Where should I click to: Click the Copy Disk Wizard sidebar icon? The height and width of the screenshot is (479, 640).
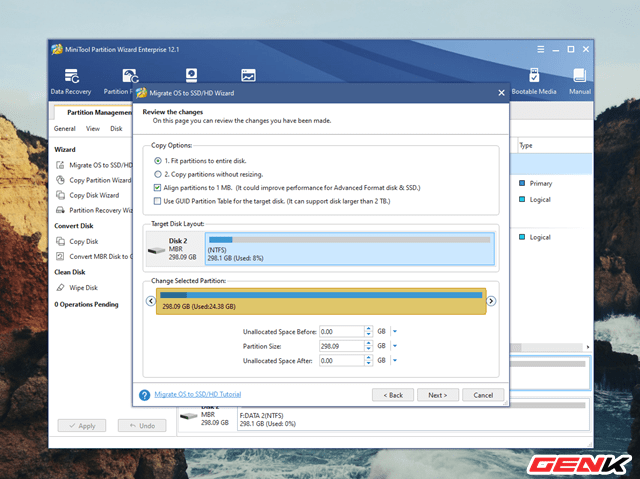point(60,195)
